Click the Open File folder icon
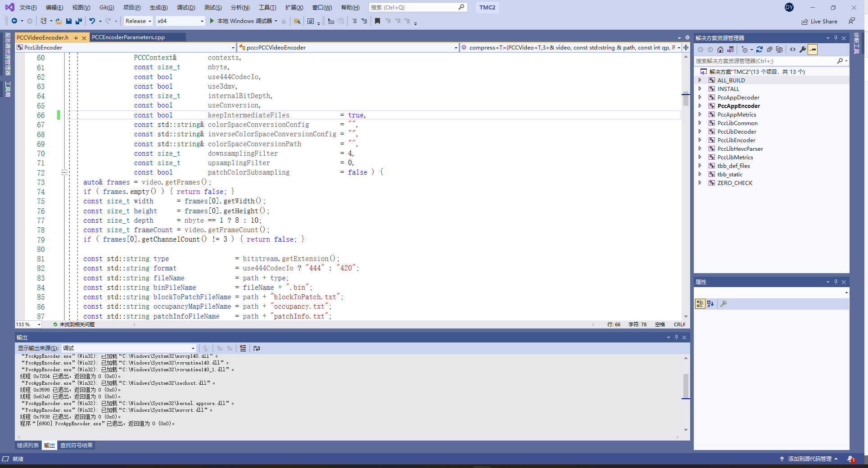The image size is (868, 468). click(59, 21)
